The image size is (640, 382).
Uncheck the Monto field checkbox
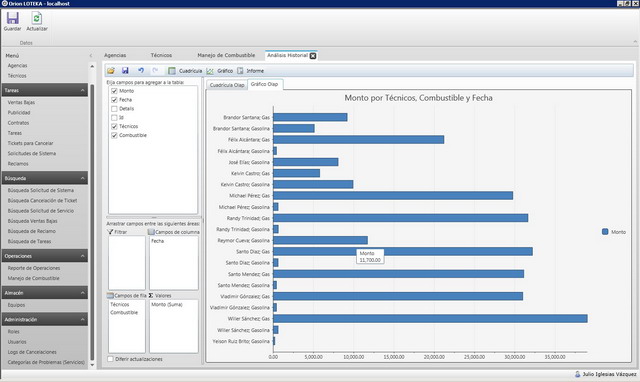pyautogui.click(x=114, y=91)
